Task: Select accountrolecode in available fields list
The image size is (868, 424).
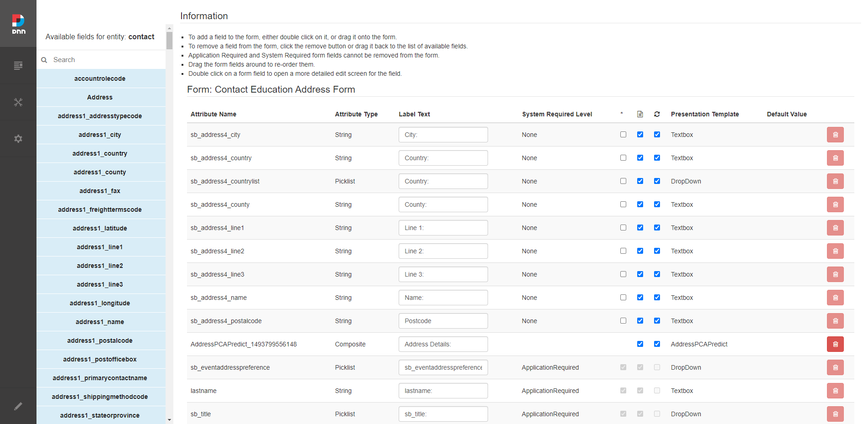Action: (x=100, y=79)
